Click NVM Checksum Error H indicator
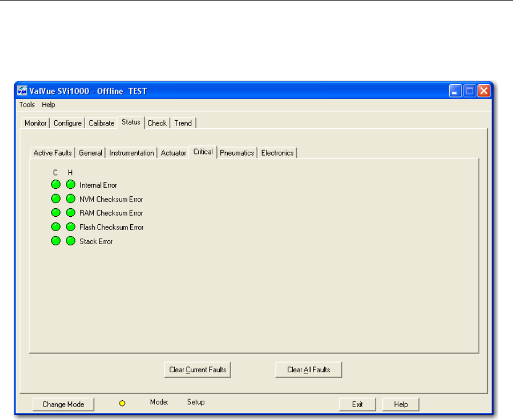 pos(70,198)
